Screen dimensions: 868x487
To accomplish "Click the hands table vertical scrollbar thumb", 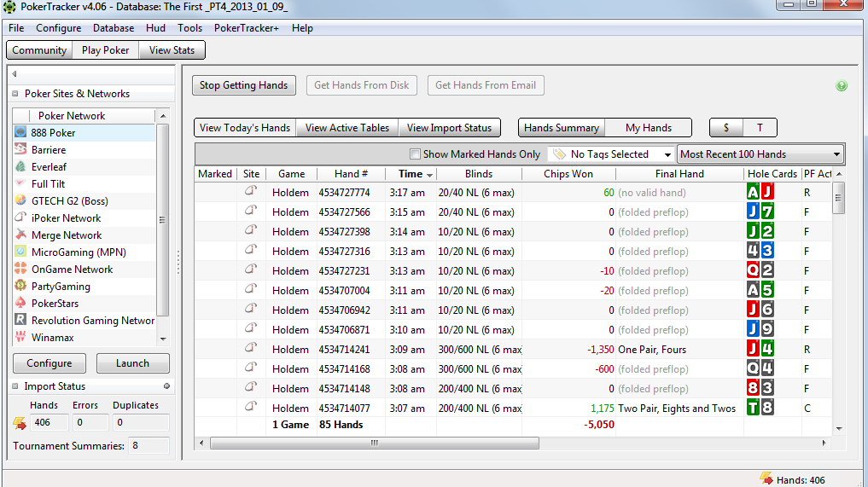I will coord(839,198).
